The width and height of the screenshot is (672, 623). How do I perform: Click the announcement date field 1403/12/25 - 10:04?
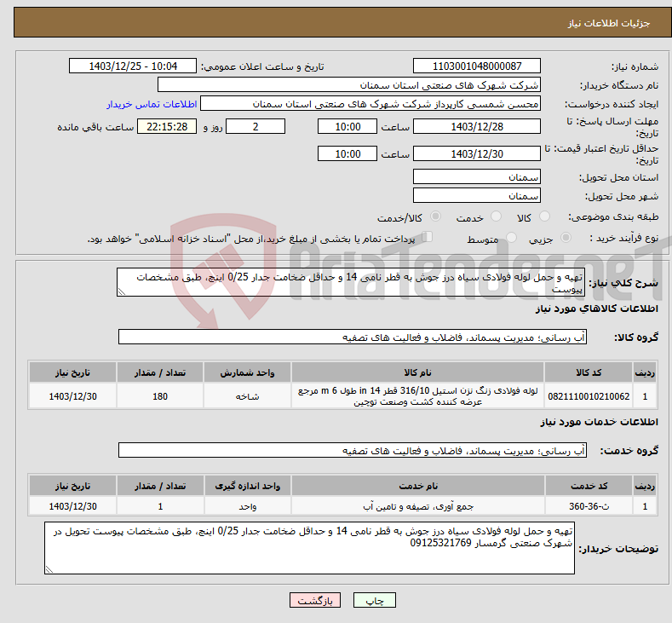tap(133, 66)
